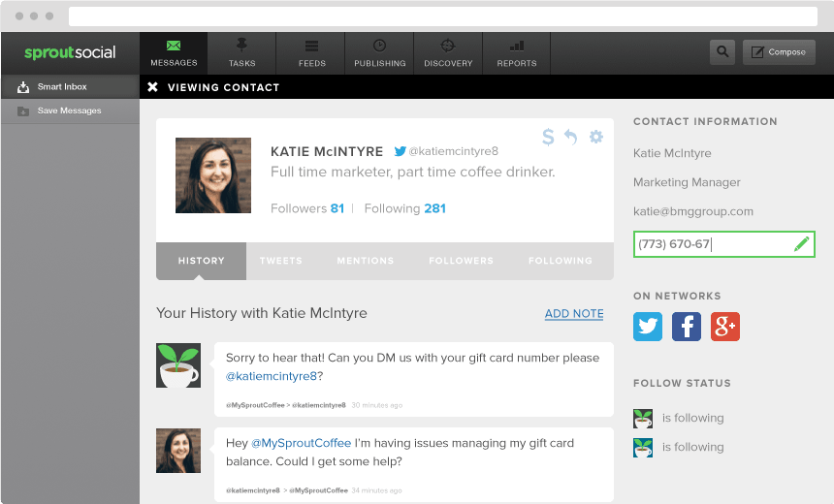This screenshot has height=504, width=834.
Task: Click the reply arrow icon
Action: tap(571, 138)
